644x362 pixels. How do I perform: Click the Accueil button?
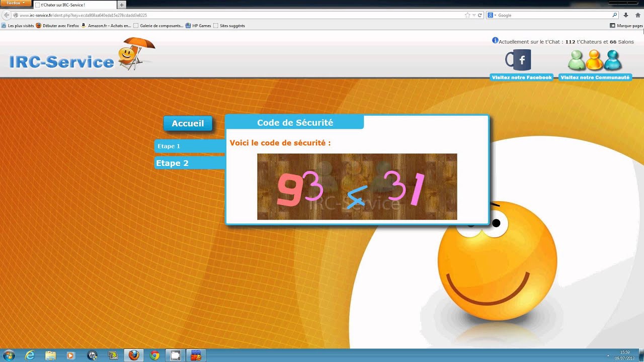coord(188,124)
